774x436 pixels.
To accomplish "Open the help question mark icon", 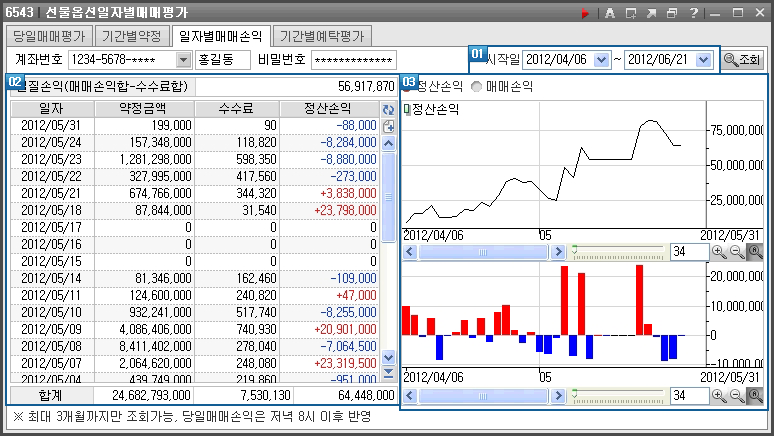I will (x=694, y=13).
